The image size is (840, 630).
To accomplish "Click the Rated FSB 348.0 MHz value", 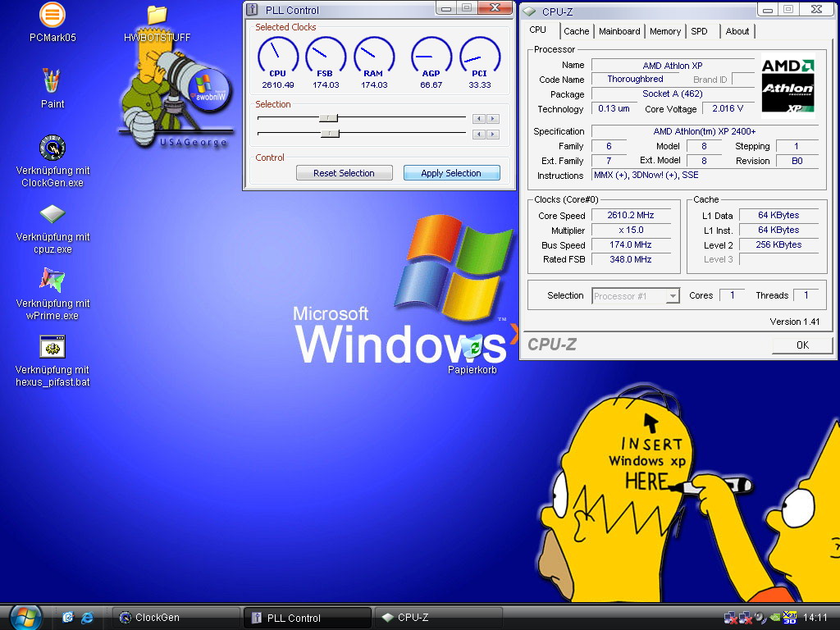I will coord(631,259).
